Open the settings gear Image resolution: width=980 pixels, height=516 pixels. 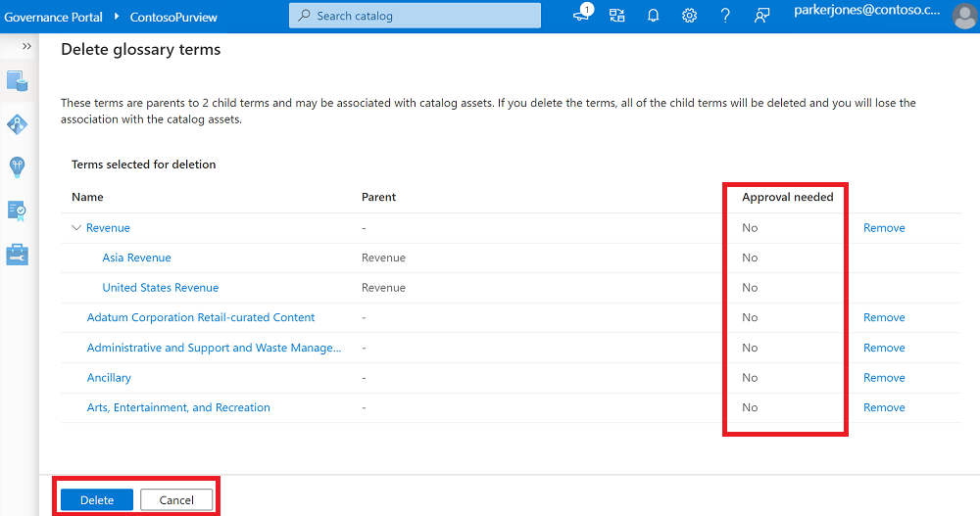[x=689, y=16]
